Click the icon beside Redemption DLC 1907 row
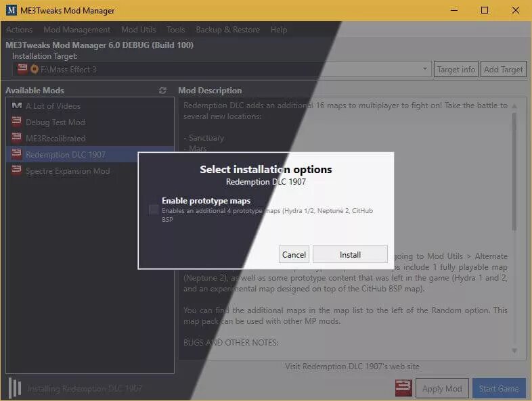The image size is (532, 401). pyautogui.click(x=17, y=154)
